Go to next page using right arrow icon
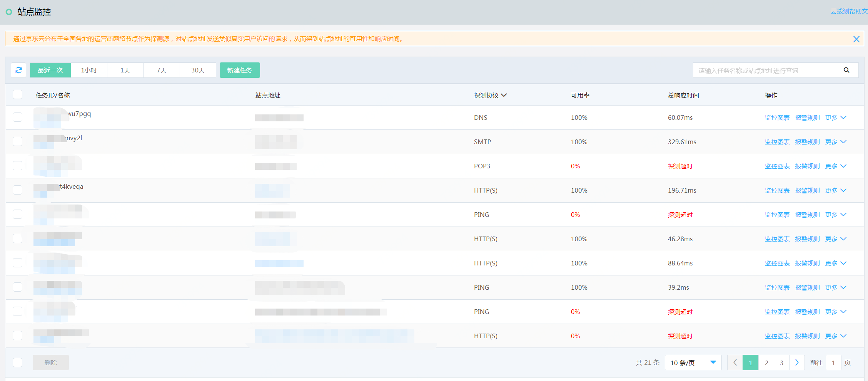The image size is (868, 381). 797,363
